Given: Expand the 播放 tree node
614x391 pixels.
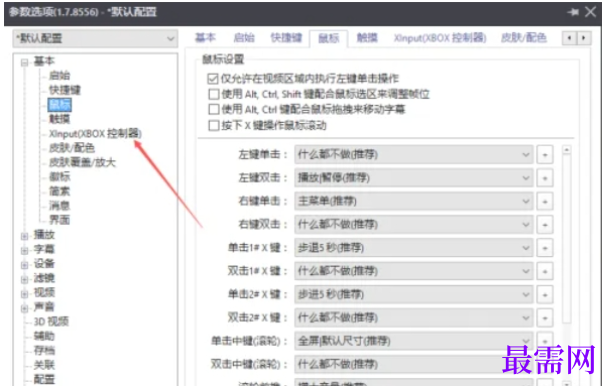Looking at the screenshot, I should click(25, 236).
